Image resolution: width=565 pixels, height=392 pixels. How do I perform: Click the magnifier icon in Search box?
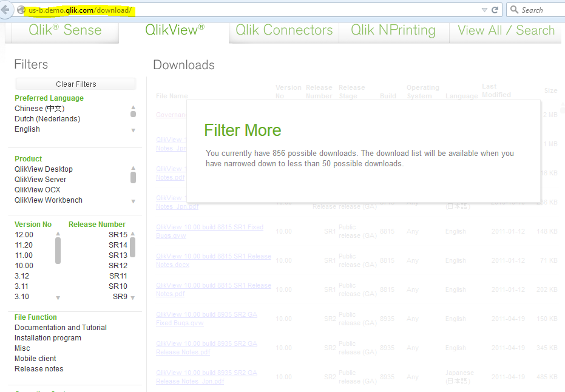pyautogui.click(x=514, y=10)
